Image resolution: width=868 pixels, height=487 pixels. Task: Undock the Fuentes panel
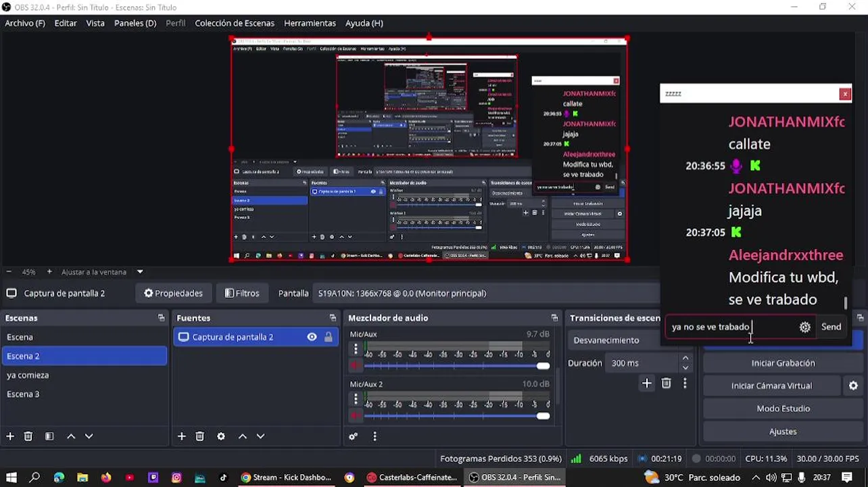click(333, 318)
